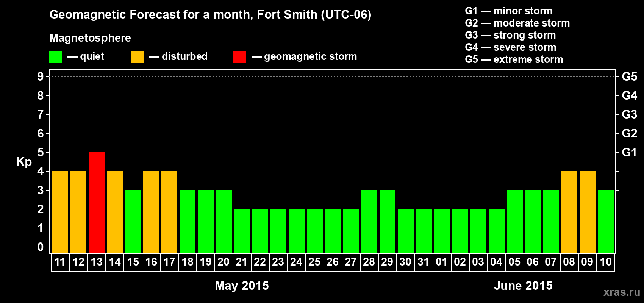Screen dimensions: 644x303
Task: Click the date label 22 on the axis
Action: click(x=260, y=262)
